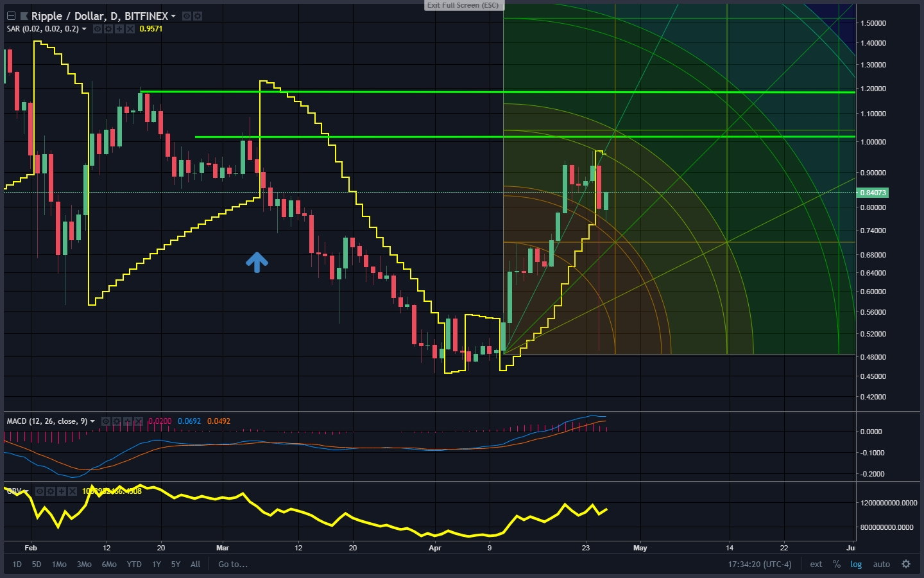
Task: Select the 5Y time range
Action: coord(176,565)
